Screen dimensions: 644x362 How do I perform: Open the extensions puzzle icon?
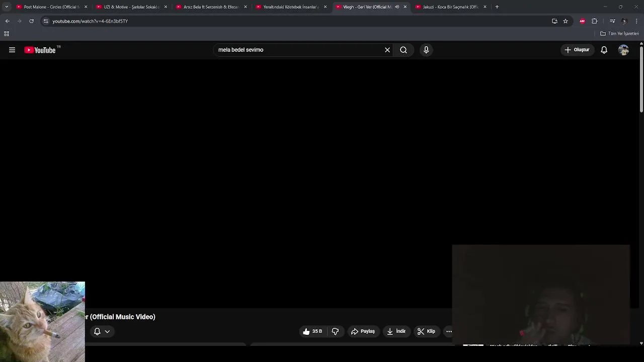(x=595, y=21)
